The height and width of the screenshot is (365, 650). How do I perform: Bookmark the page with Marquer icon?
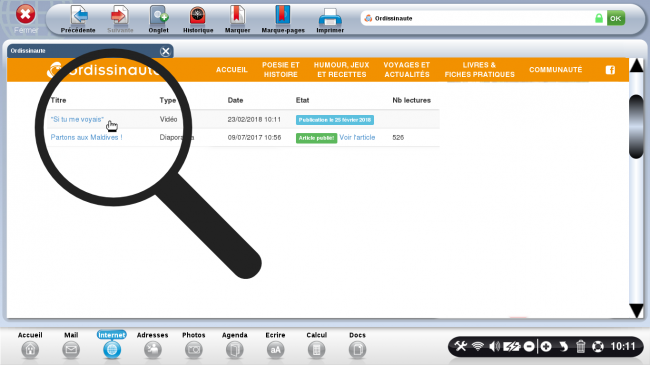tap(237, 16)
